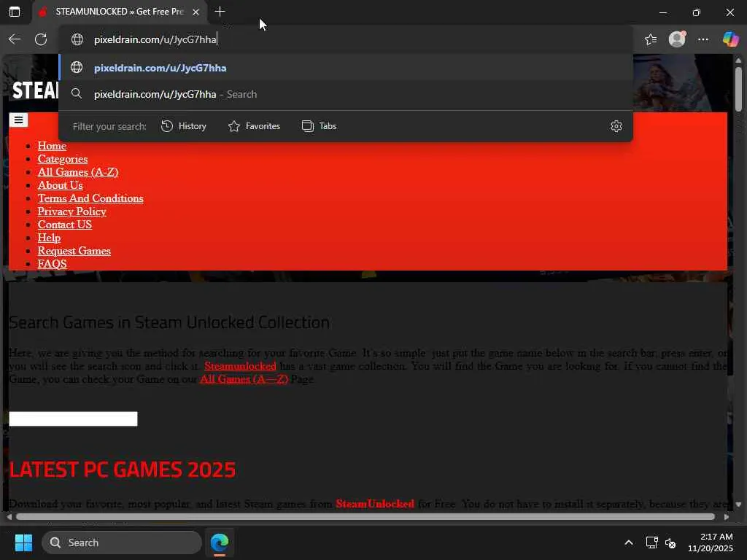Open Terms And Conditions page
Screen dimensions: 747x560
pyautogui.click(x=90, y=198)
